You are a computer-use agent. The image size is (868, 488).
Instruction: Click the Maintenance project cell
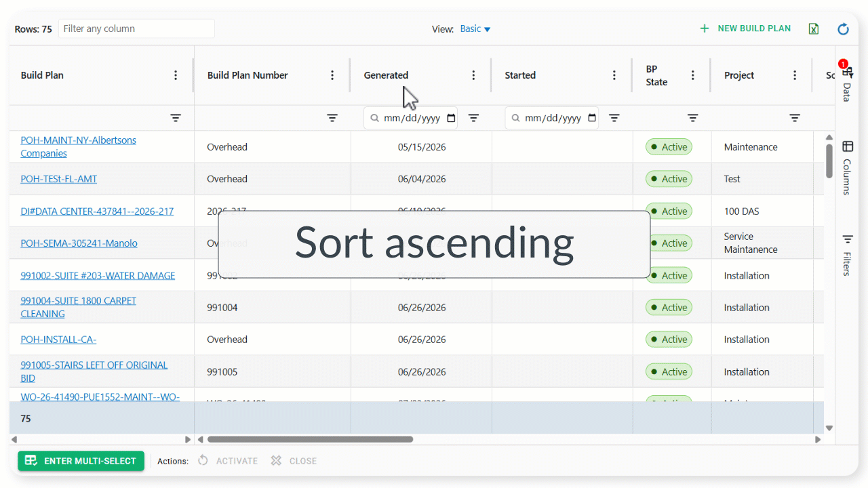[762, 147]
